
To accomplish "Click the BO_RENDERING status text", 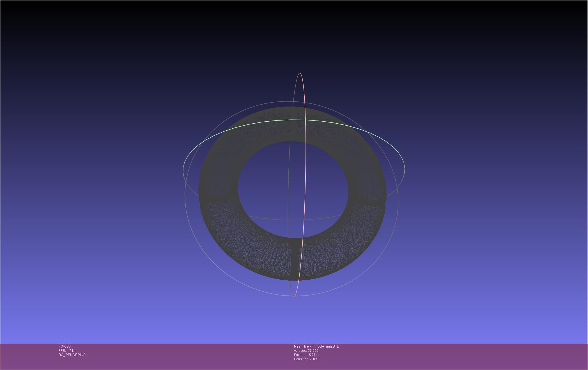I will pos(72,355).
